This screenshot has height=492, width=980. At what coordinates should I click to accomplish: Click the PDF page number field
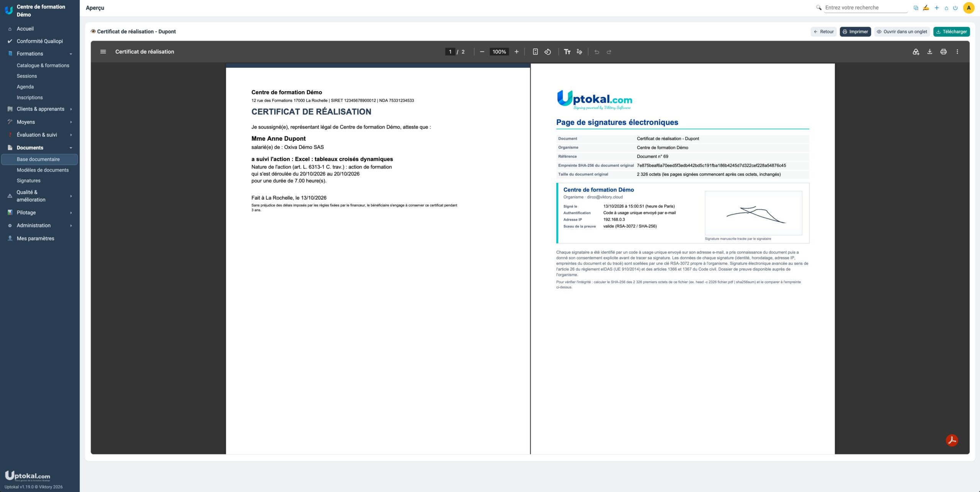pyautogui.click(x=450, y=52)
